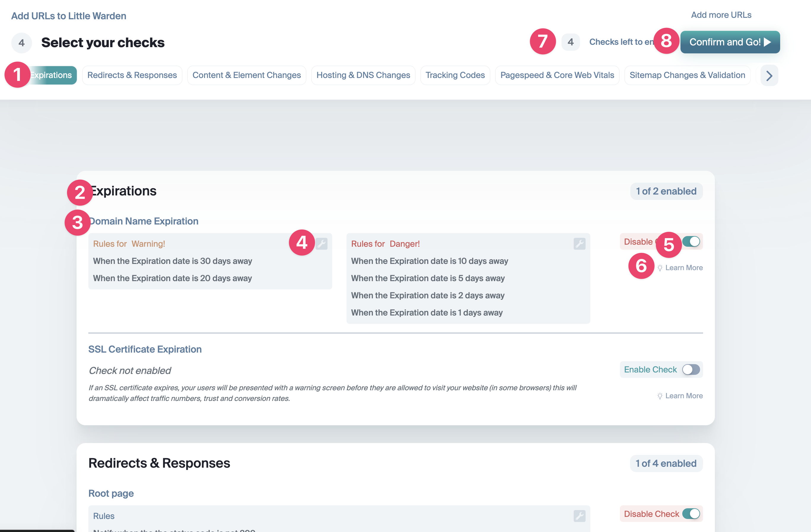Click the 'Rules for Danger!' label

point(385,243)
